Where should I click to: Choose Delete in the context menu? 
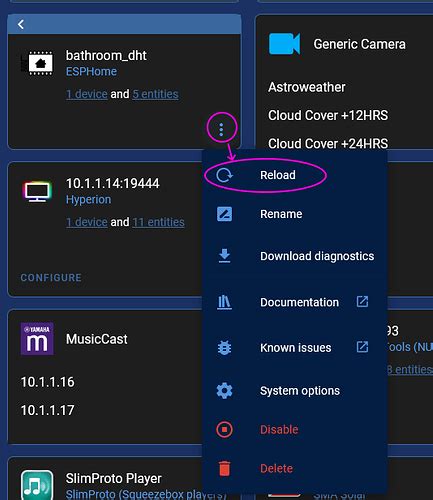point(295,468)
